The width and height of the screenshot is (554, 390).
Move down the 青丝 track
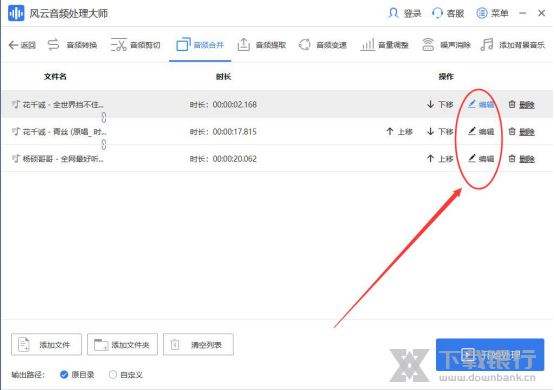(x=440, y=132)
